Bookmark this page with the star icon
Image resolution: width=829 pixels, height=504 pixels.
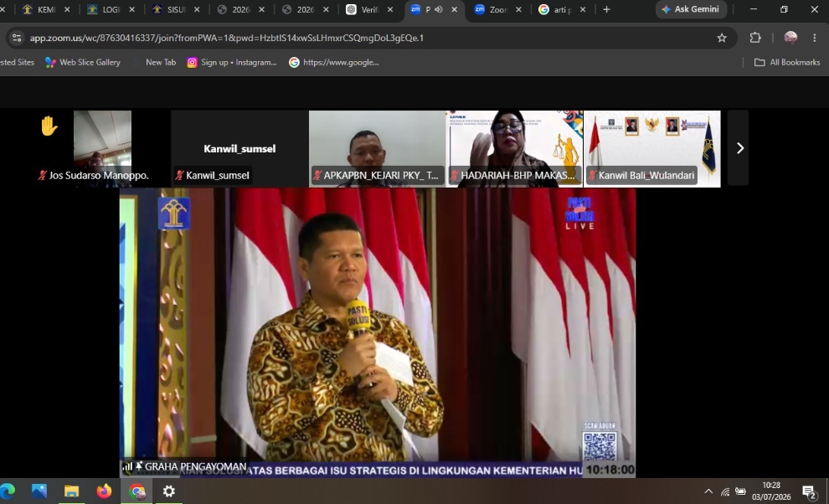point(722,38)
